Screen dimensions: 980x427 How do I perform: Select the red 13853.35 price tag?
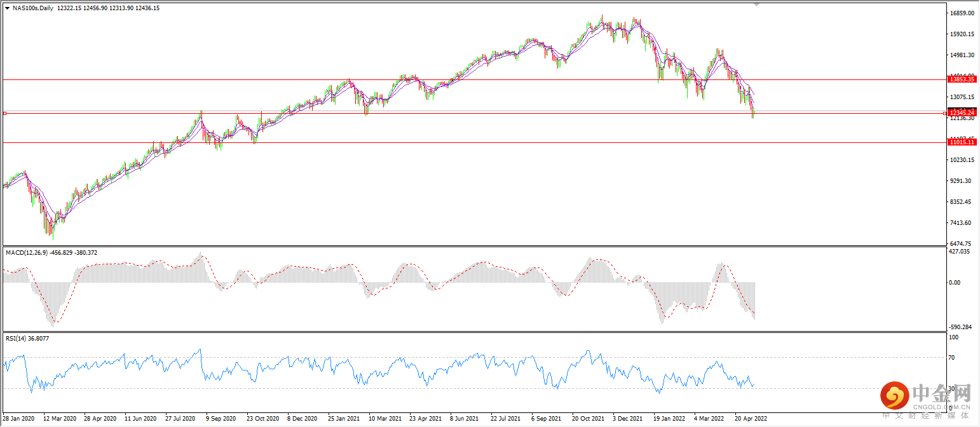point(962,79)
